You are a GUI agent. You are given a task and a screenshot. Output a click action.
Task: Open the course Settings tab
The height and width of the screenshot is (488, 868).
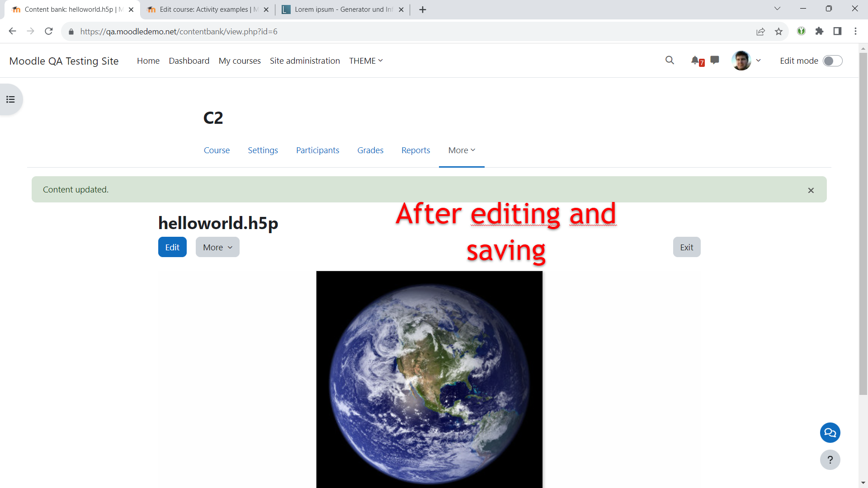(263, 150)
